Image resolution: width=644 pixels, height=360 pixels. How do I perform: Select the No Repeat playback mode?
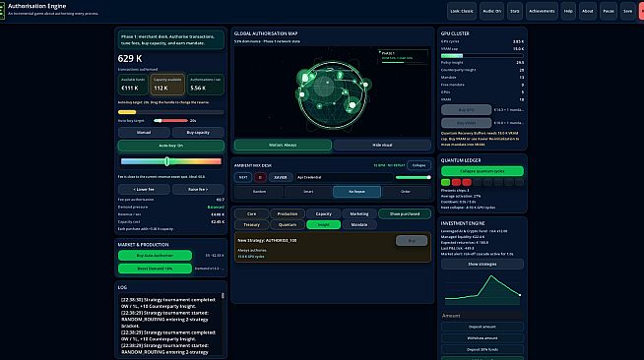click(x=356, y=192)
